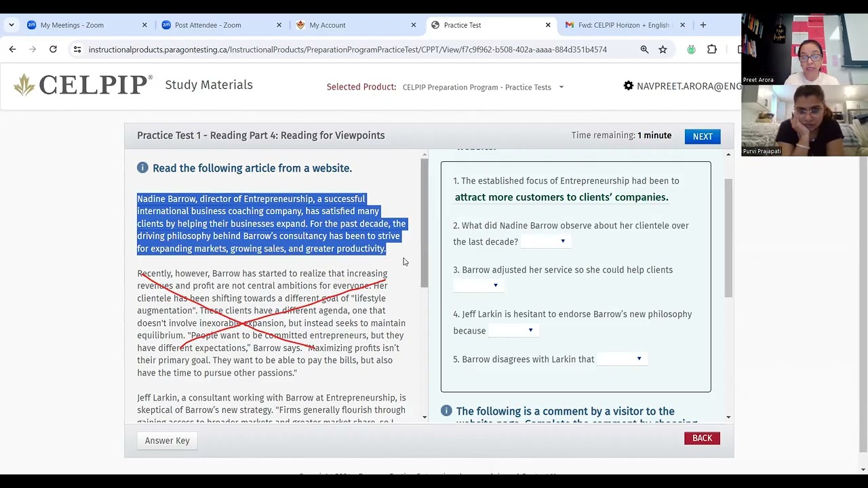Click the green extension icon in toolbar

point(691,49)
